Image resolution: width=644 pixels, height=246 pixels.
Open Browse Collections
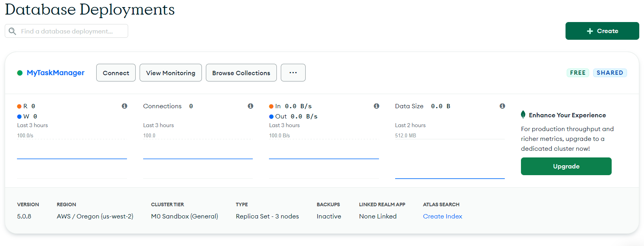pyautogui.click(x=241, y=73)
